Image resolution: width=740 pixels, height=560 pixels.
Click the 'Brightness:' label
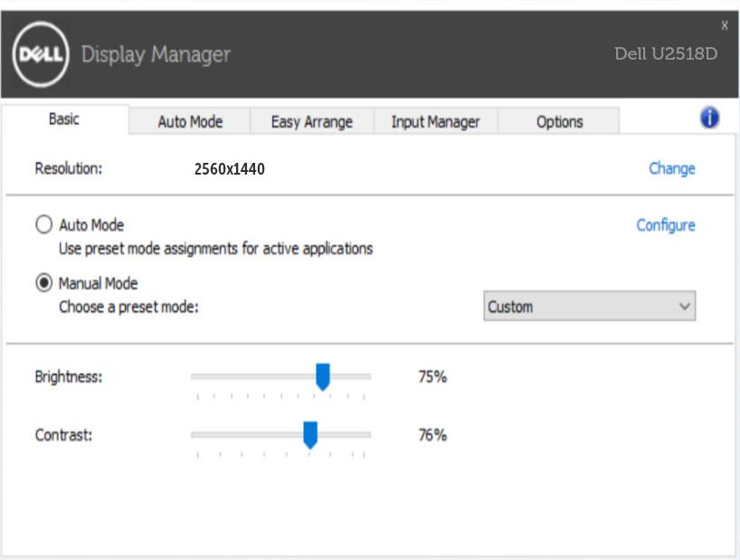(69, 377)
